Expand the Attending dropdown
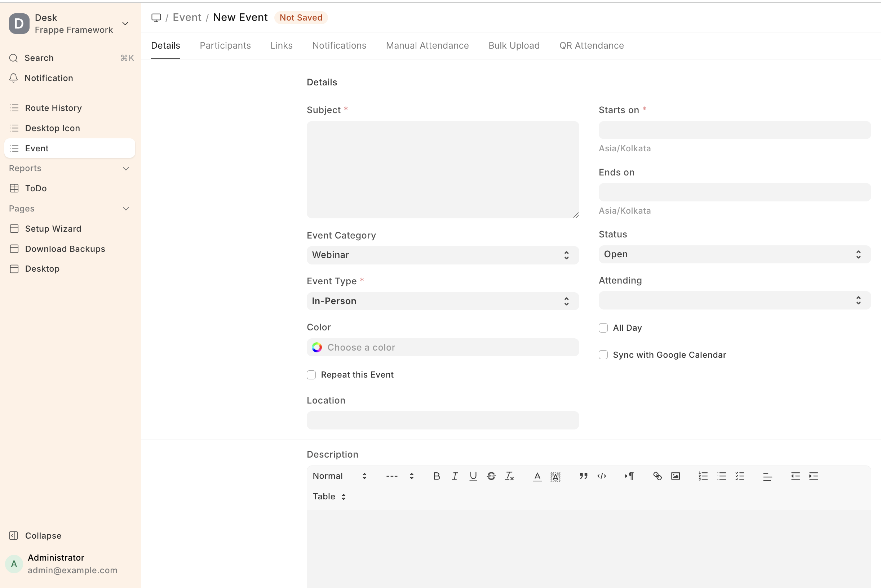This screenshot has height=588, width=881. coord(734,300)
